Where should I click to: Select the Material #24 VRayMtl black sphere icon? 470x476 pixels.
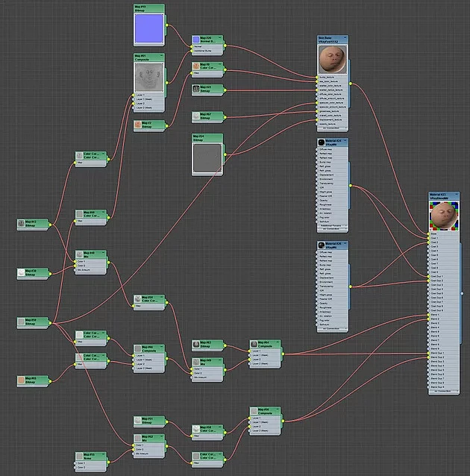[322, 142]
